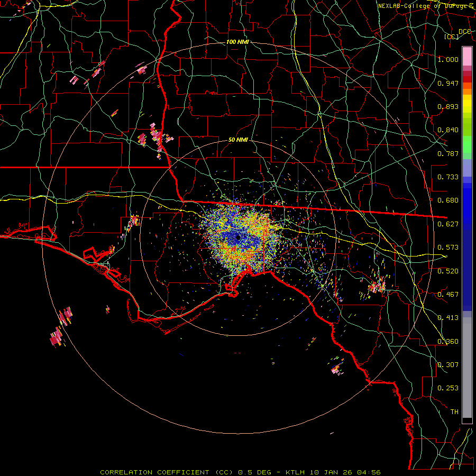Viewport: 476px width, 476px height.
Task: Click the 0.573 color scale value
Action: [x=448, y=248]
